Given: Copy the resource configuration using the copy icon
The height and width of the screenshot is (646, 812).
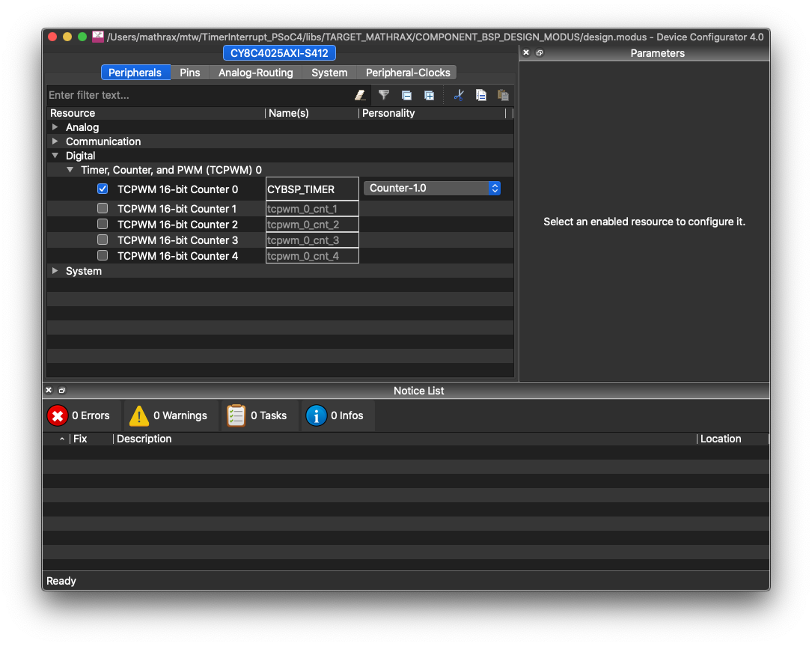Looking at the screenshot, I should 480,95.
